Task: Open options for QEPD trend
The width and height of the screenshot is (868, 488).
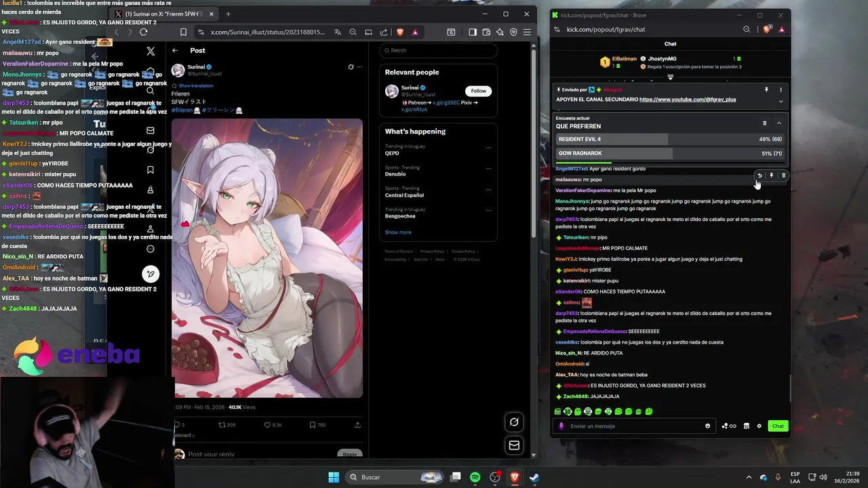Action: point(488,148)
